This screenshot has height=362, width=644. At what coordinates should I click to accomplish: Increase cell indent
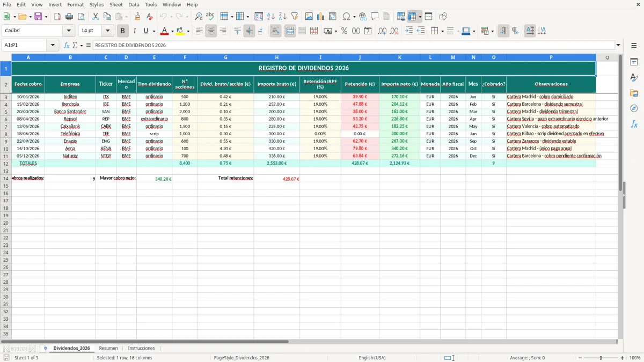click(409, 31)
